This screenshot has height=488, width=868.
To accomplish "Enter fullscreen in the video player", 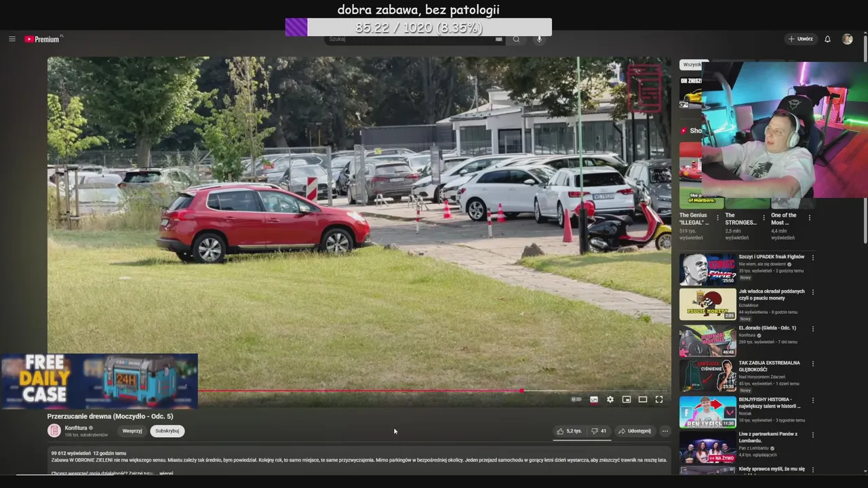I will pyautogui.click(x=659, y=400).
